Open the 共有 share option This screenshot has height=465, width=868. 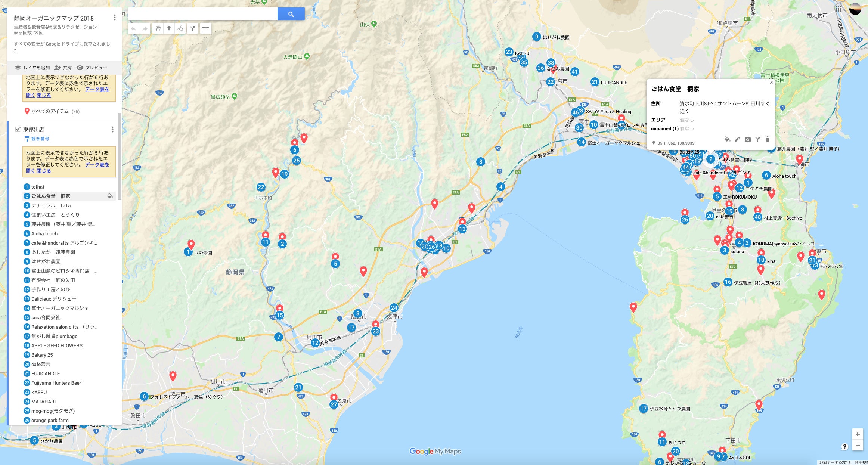pyautogui.click(x=63, y=68)
